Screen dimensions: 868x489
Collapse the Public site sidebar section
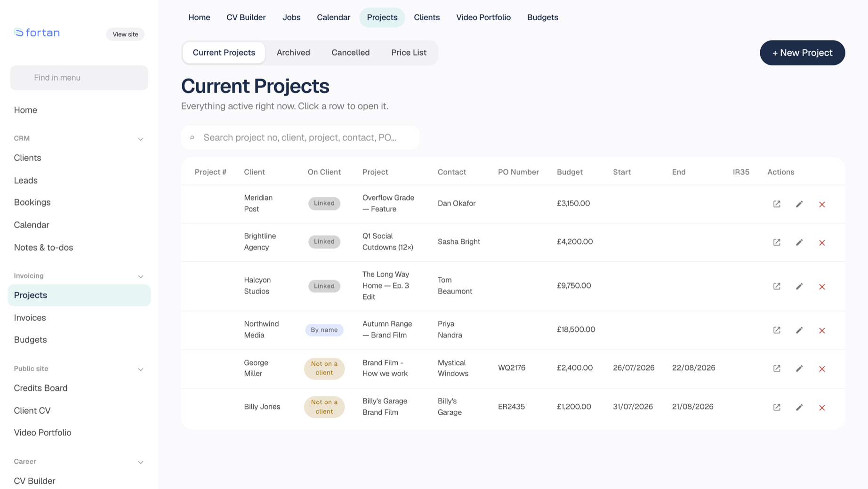coord(140,369)
